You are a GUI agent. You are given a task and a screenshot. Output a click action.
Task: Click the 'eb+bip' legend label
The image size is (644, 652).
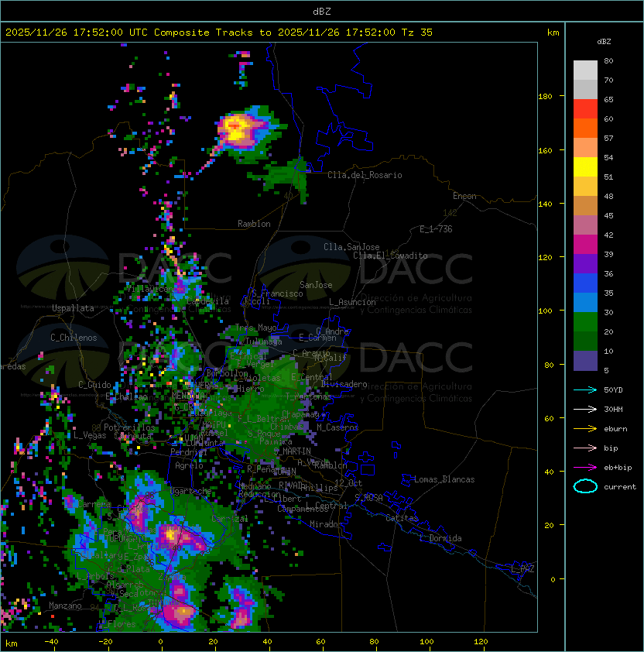618,468
